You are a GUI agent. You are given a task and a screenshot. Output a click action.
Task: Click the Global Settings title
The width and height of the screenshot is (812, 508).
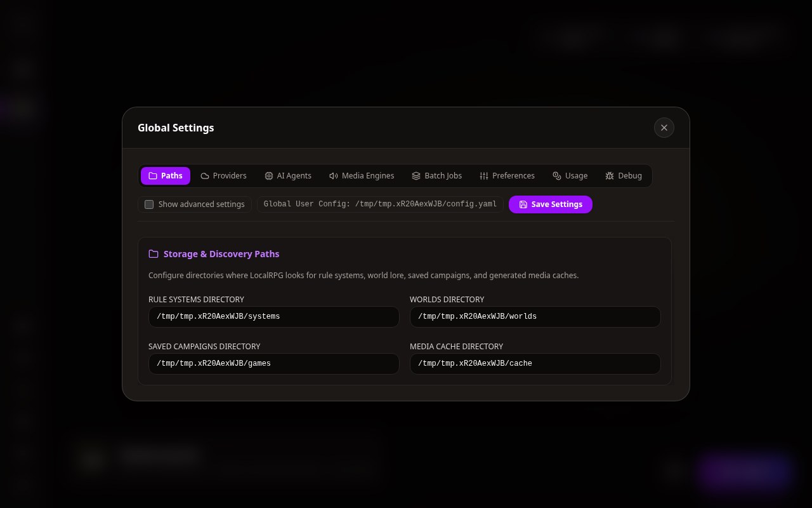click(176, 128)
